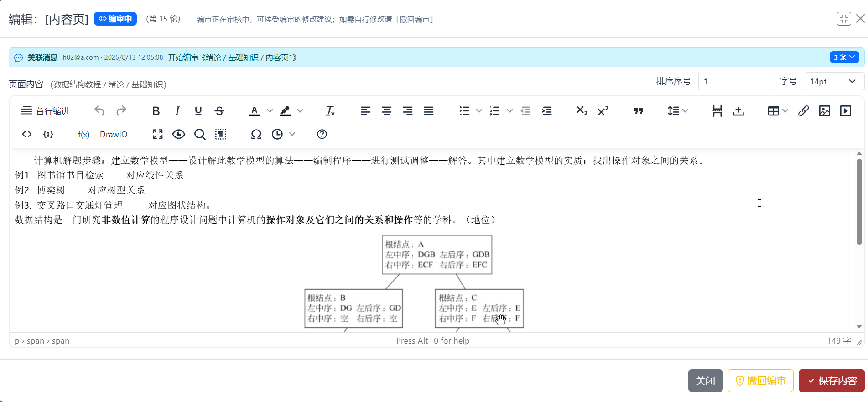The width and height of the screenshot is (868, 402).
Task: Insert a media video
Action: [x=845, y=111]
